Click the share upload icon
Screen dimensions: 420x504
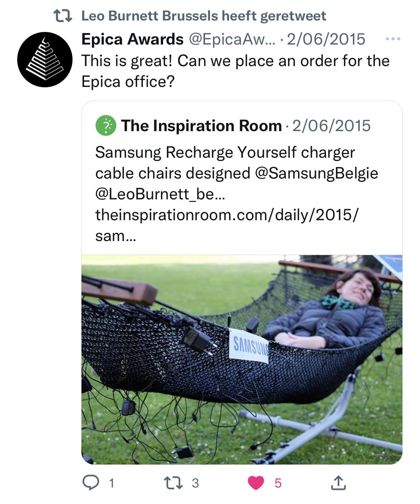(x=338, y=483)
